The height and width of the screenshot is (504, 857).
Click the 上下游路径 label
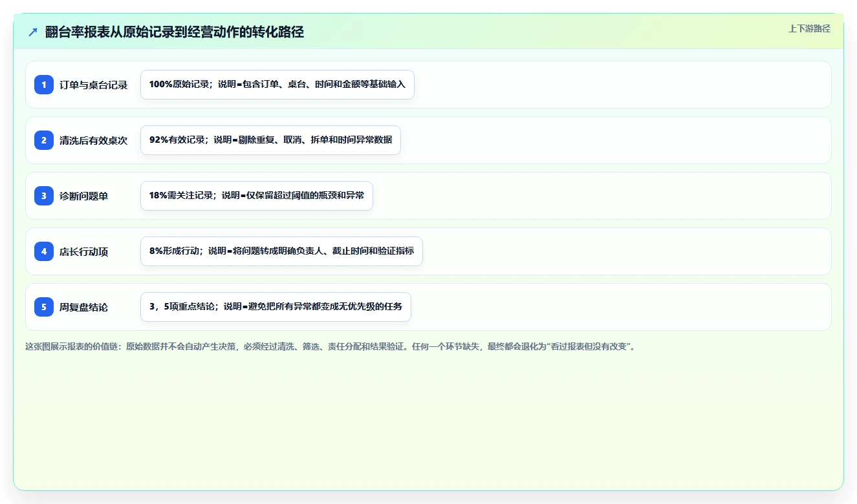[809, 28]
